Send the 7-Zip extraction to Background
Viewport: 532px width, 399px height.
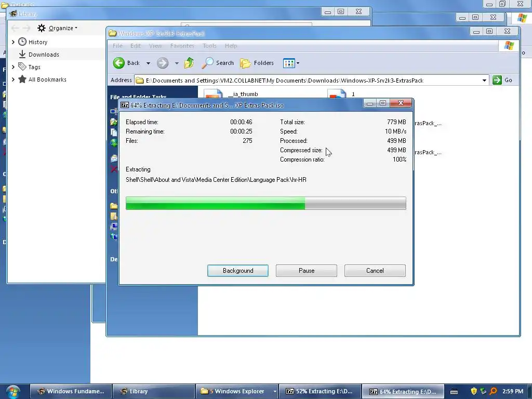click(x=238, y=270)
